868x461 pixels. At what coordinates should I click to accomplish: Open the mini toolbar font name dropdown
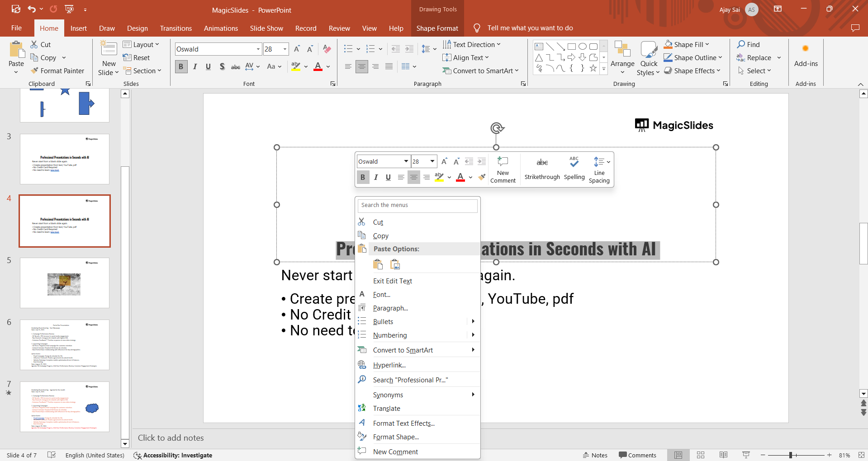(x=406, y=161)
